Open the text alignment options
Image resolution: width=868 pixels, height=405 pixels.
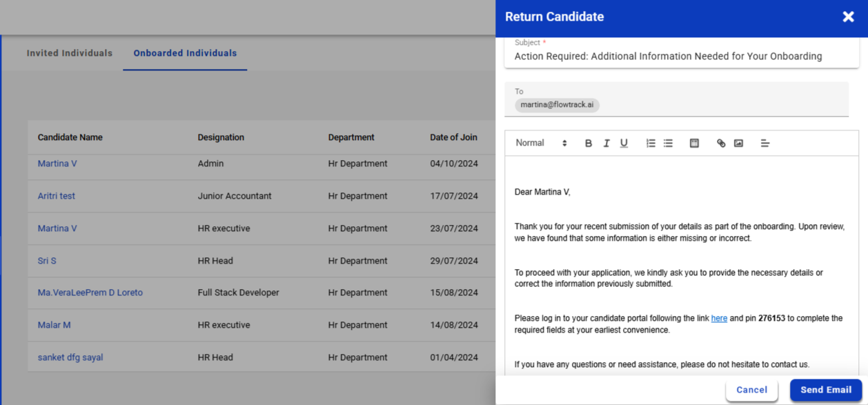(x=765, y=144)
